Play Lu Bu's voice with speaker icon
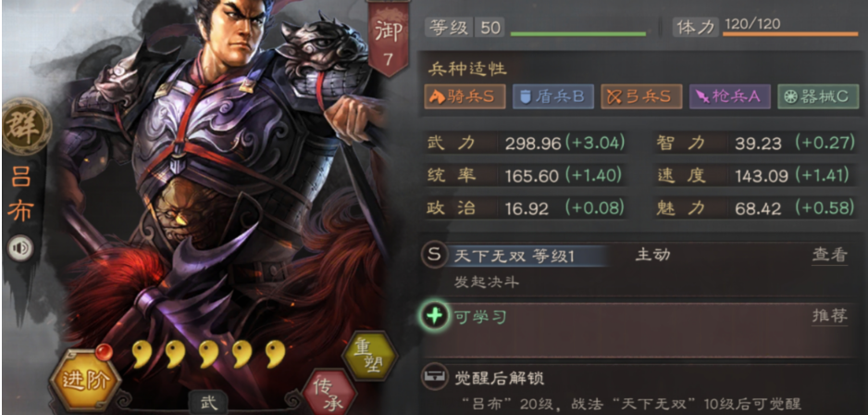This screenshot has height=415, width=868. coord(20,248)
